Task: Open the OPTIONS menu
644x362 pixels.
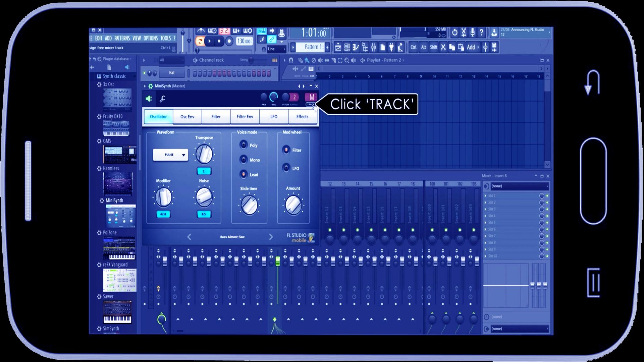Action: pyautogui.click(x=151, y=38)
